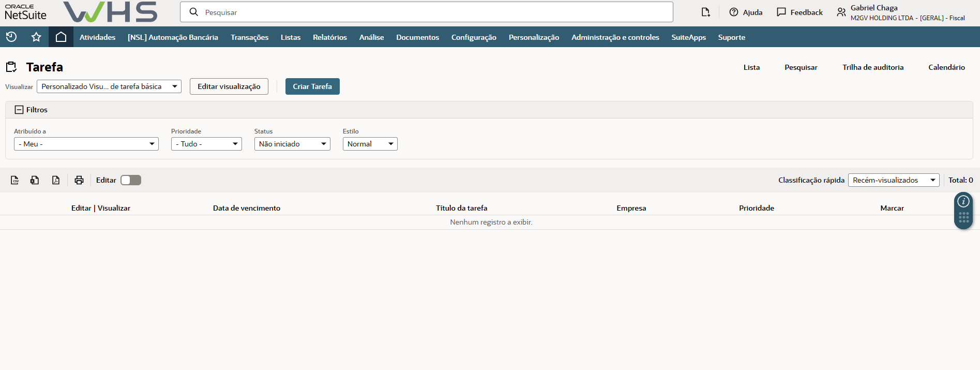The height and width of the screenshot is (370, 980).
Task: Go to the Home icon
Action: (x=61, y=37)
